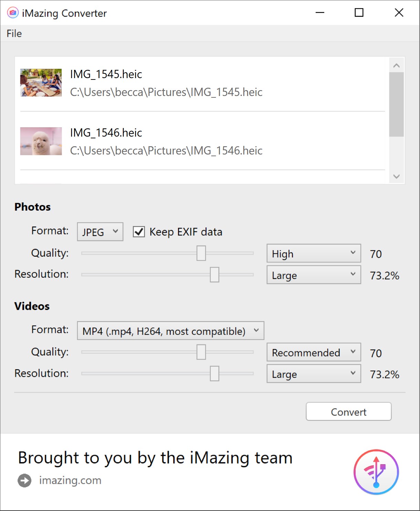This screenshot has height=511, width=420.
Task: Open the photo Resolution dropdown showing Large
Action: pos(313,275)
